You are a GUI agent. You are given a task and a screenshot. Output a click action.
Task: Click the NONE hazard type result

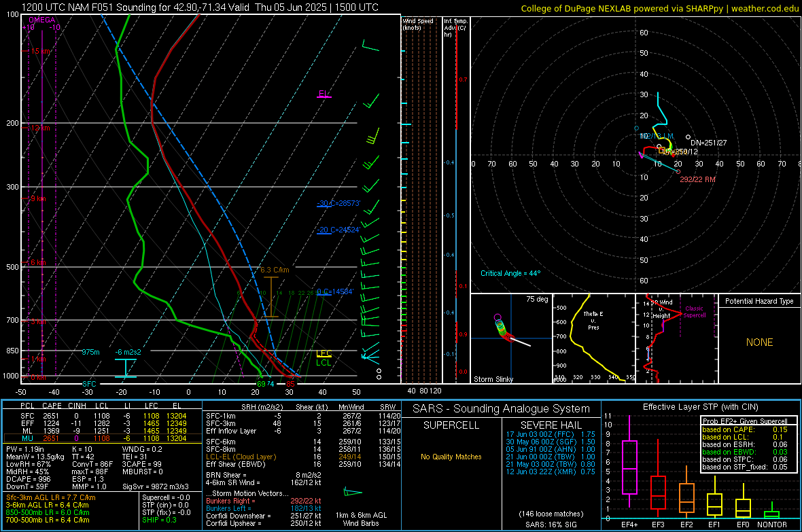tap(759, 342)
